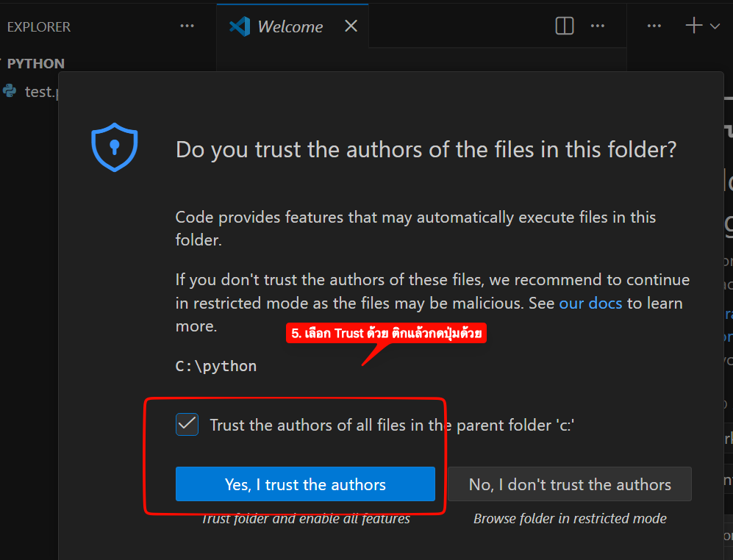Split the editor using the split icon

click(x=564, y=26)
